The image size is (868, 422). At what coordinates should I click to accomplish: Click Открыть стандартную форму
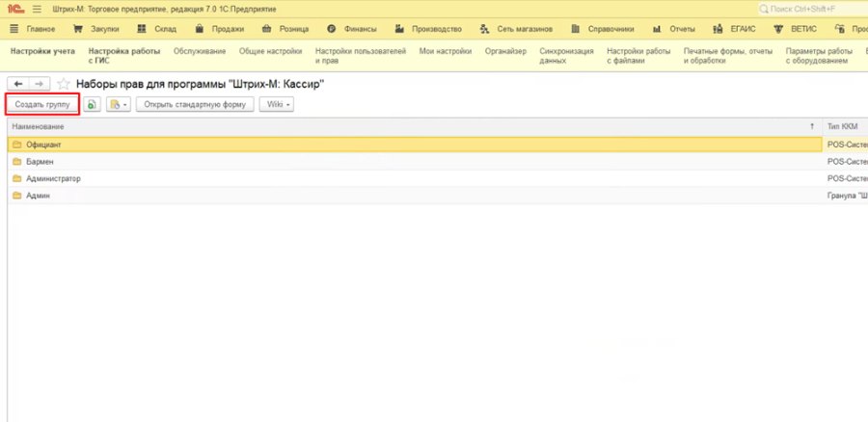(195, 104)
